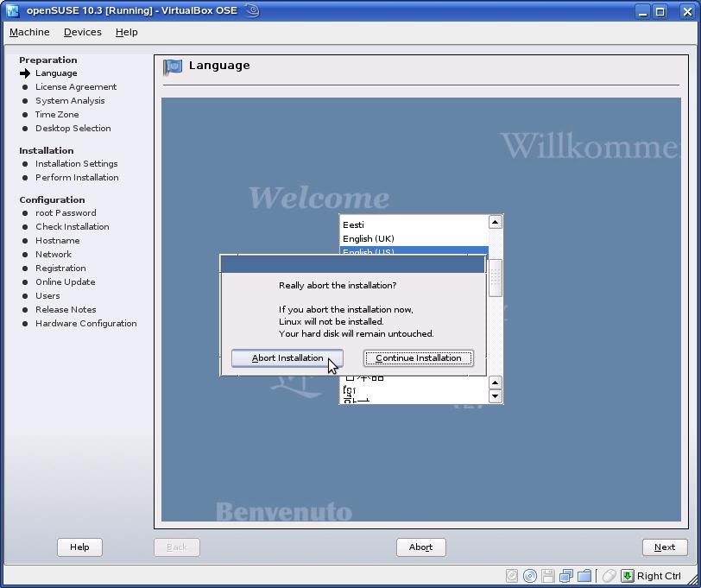
Task: Click the Hardware Configuration step in sidebar
Action: click(86, 323)
